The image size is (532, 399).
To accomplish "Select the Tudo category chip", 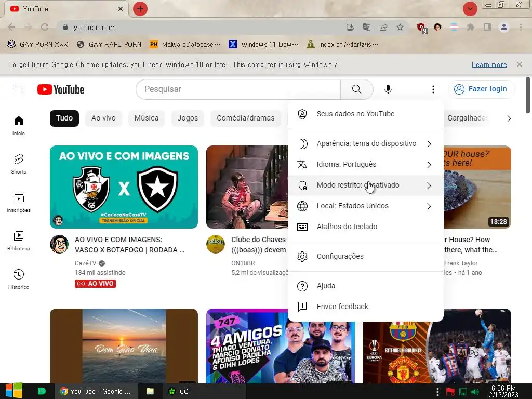I will pyautogui.click(x=64, y=118).
